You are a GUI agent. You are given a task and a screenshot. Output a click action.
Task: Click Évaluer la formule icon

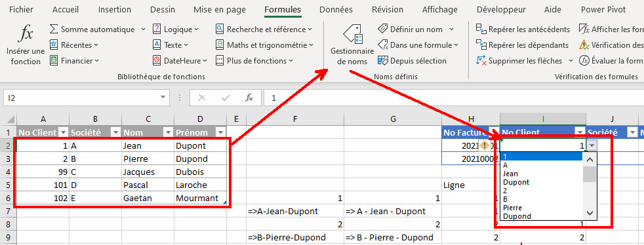(x=584, y=61)
